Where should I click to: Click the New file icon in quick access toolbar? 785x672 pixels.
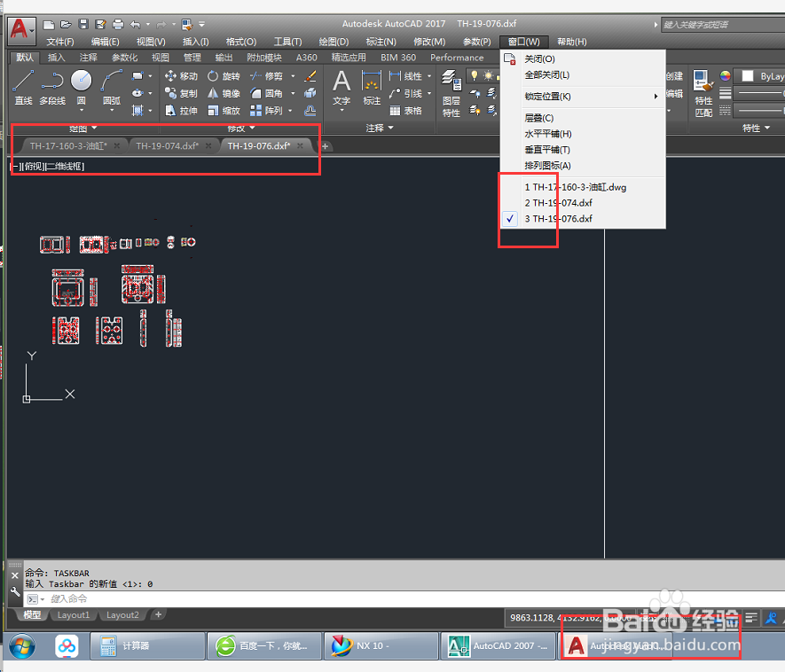click(x=49, y=24)
